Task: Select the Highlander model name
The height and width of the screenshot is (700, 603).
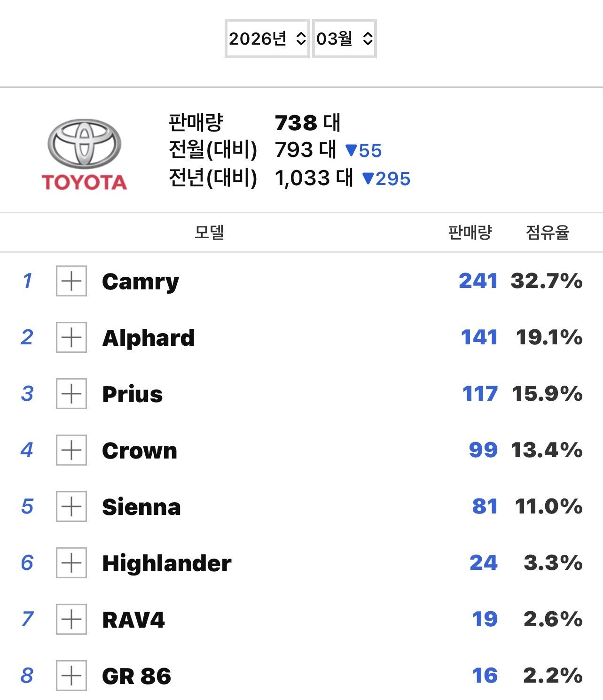Action: click(x=166, y=563)
